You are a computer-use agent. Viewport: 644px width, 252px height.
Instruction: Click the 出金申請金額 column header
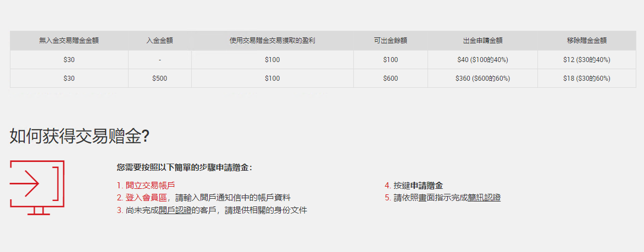point(482,41)
